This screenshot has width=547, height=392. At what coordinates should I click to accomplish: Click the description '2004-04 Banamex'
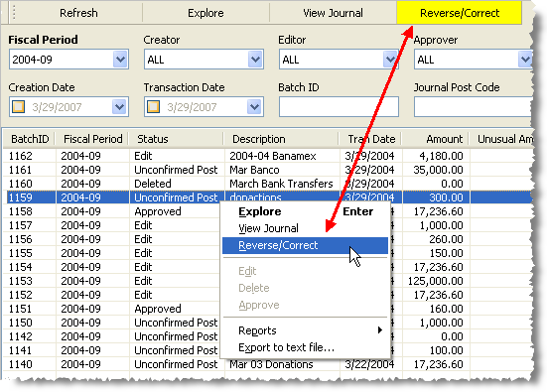coord(273,156)
